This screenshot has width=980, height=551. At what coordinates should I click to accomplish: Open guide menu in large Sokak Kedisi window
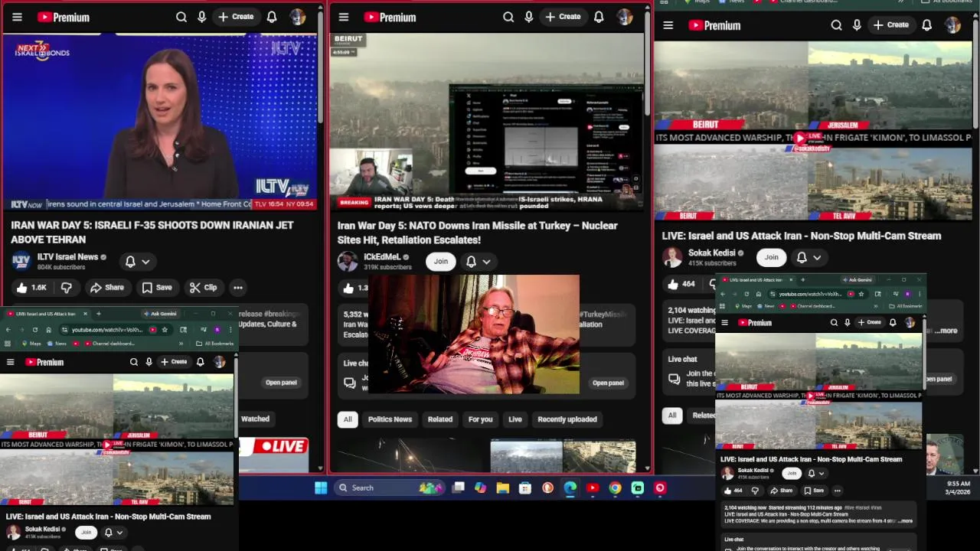click(x=668, y=25)
